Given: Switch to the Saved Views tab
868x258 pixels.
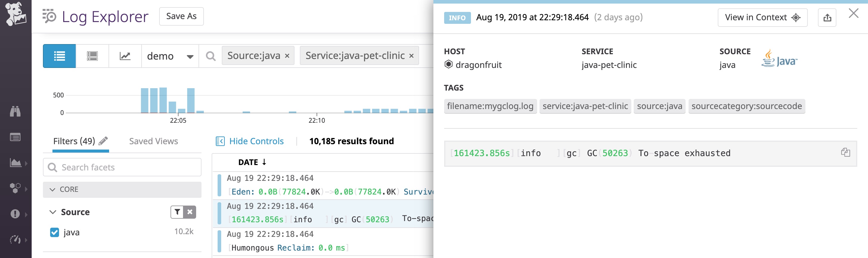Looking at the screenshot, I should 153,141.
